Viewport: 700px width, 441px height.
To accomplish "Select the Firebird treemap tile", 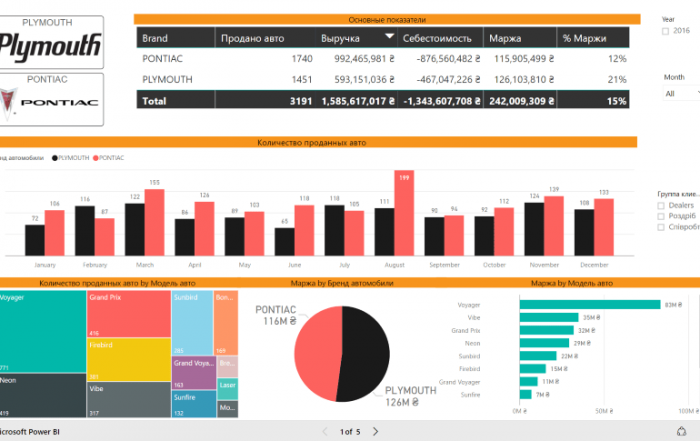I will coord(129,360).
